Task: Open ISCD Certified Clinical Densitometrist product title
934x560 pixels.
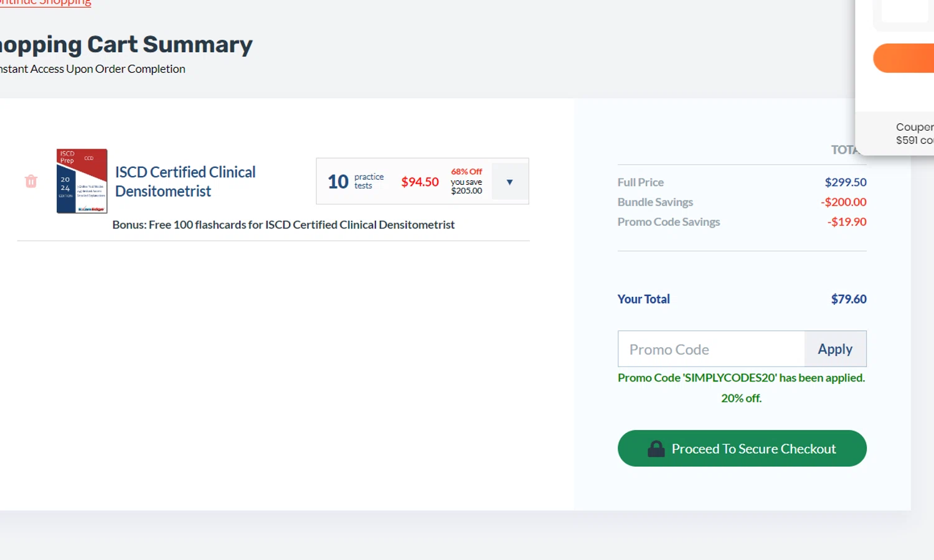Action: click(x=185, y=181)
